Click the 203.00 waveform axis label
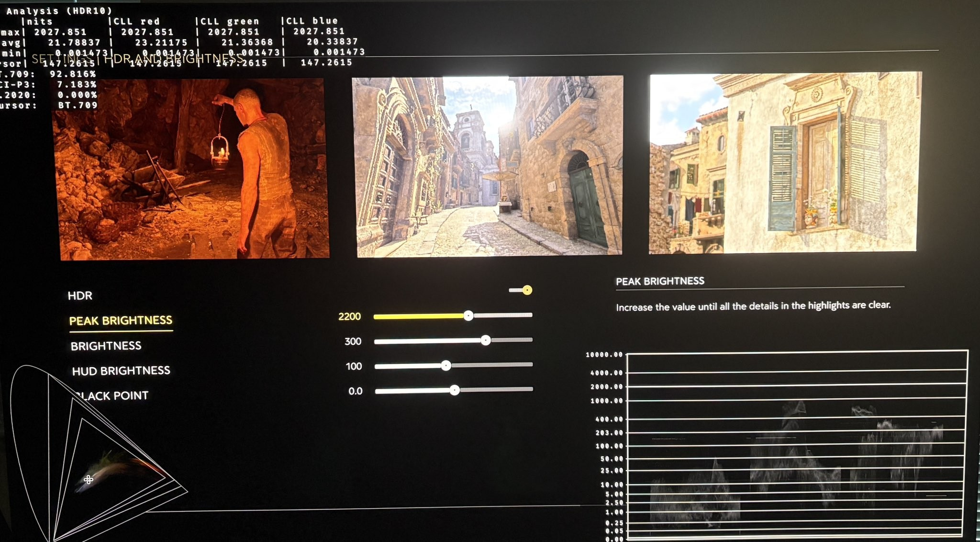This screenshot has height=542, width=980. coord(609,432)
